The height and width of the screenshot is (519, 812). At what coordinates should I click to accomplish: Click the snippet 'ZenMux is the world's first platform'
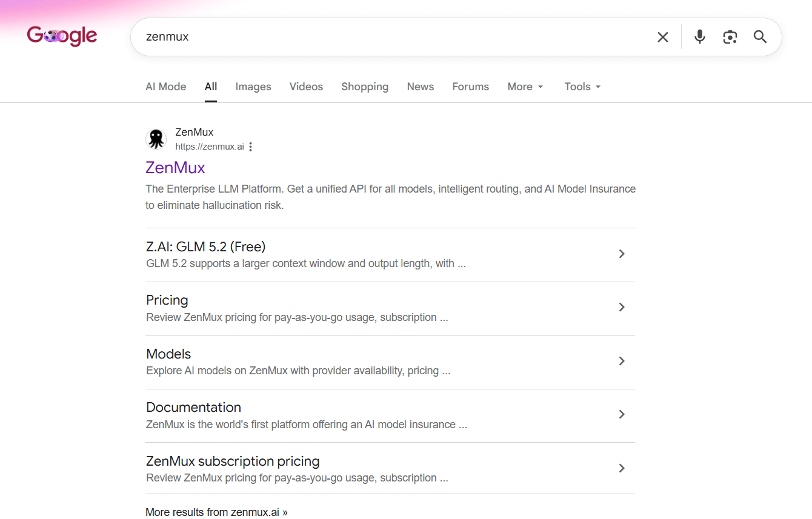point(307,425)
